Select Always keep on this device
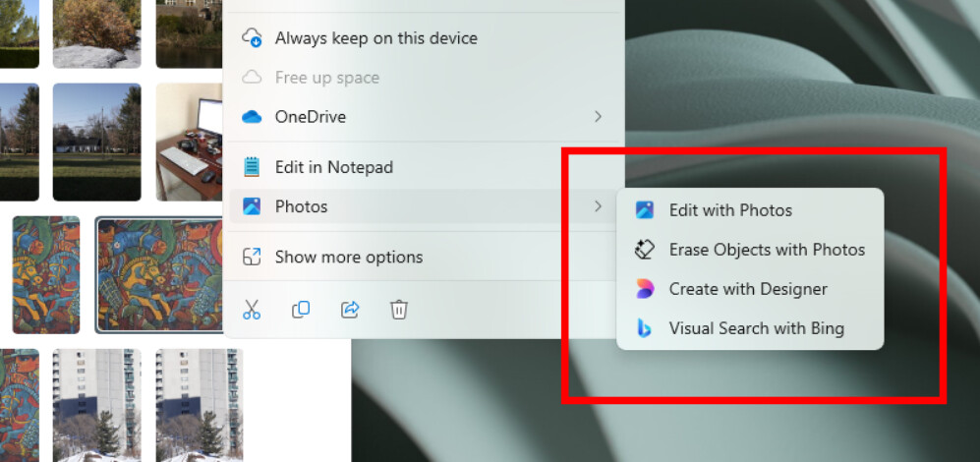The width and height of the screenshot is (980, 462). [424, 38]
